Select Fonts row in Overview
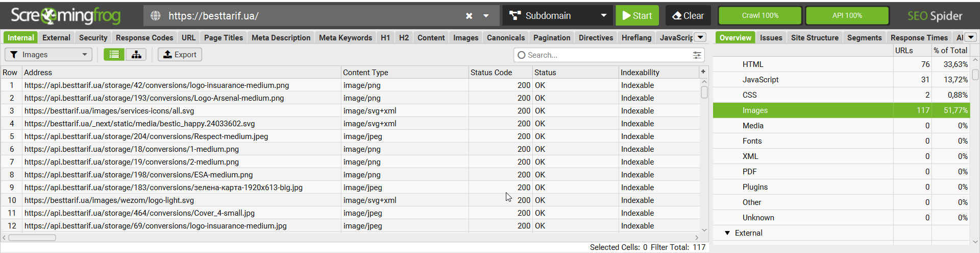Screen dimensions: 980x253 [x=841, y=141]
